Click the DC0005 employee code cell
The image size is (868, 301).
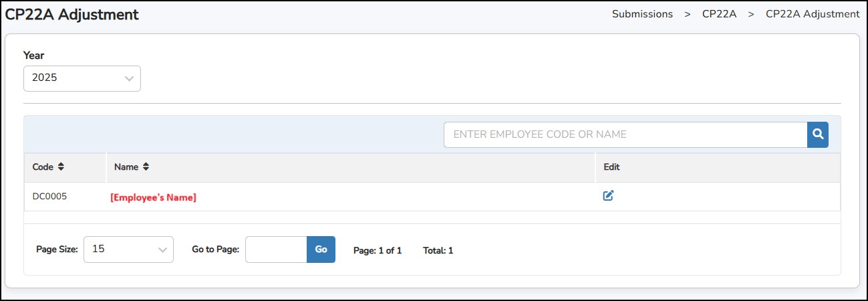(x=49, y=197)
